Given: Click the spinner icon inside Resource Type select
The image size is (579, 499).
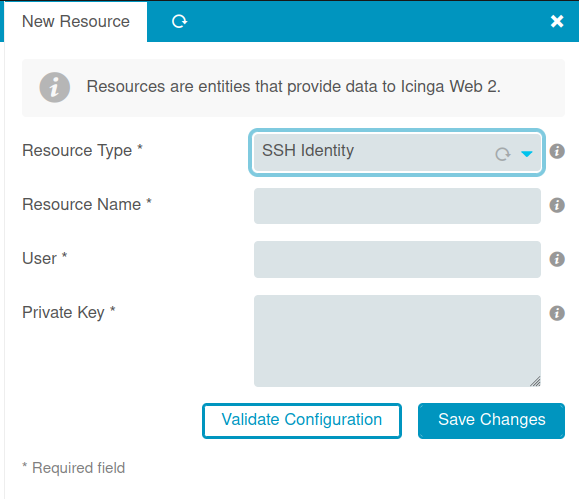Looking at the screenshot, I should [503, 154].
